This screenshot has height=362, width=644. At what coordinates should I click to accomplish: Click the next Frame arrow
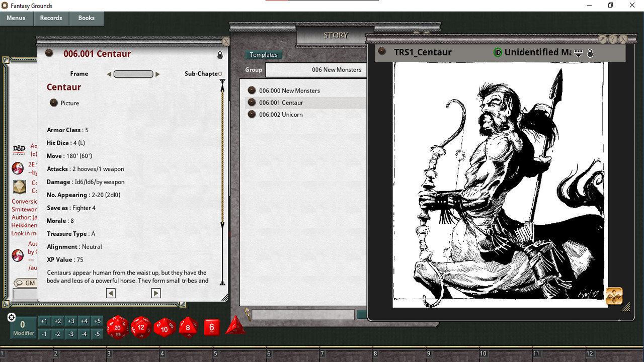157,73
